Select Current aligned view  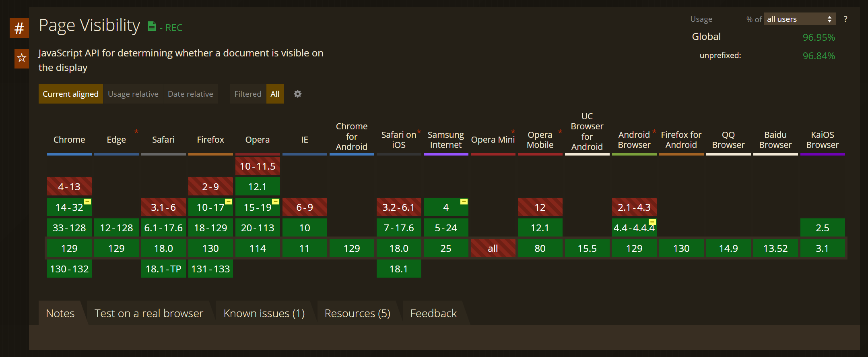pos(71,94)
